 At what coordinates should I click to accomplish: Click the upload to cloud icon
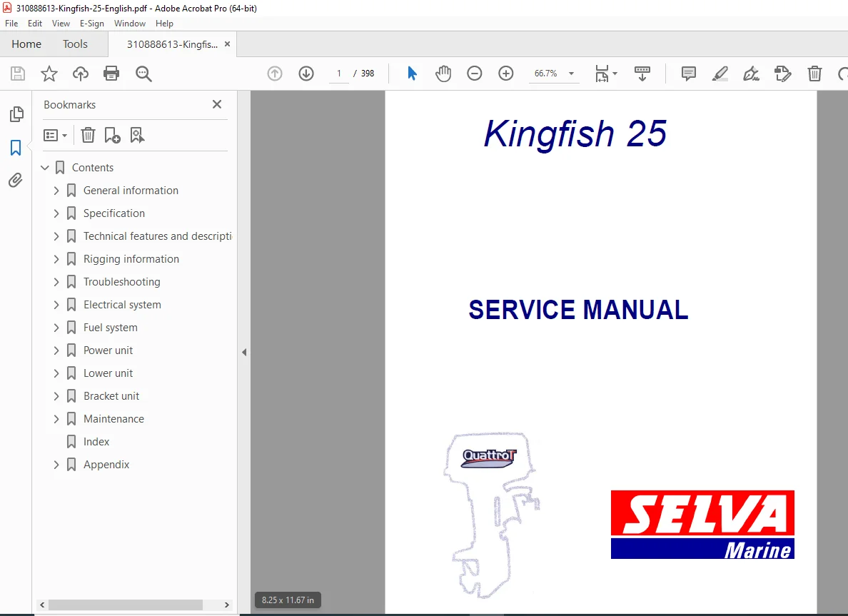(x=81, y=74)
